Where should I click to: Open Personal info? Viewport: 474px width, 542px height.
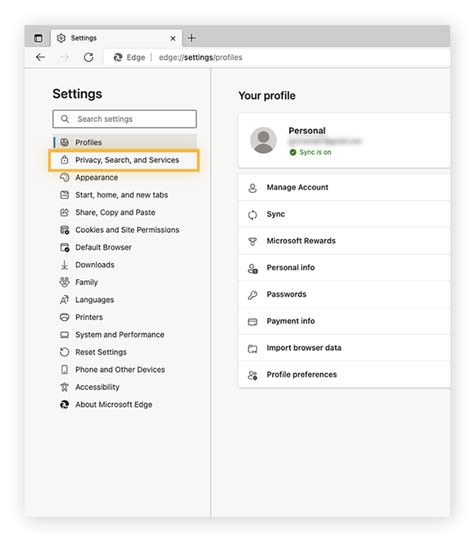click(x=344, y=268)
